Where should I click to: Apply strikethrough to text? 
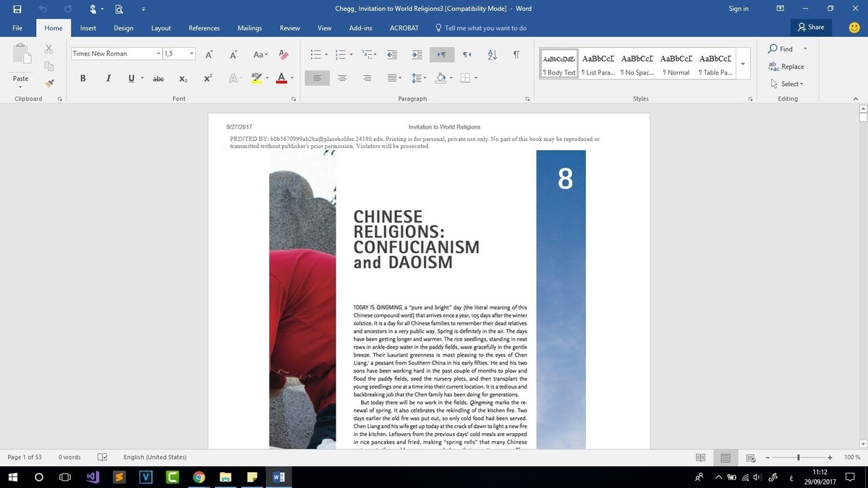158,78
